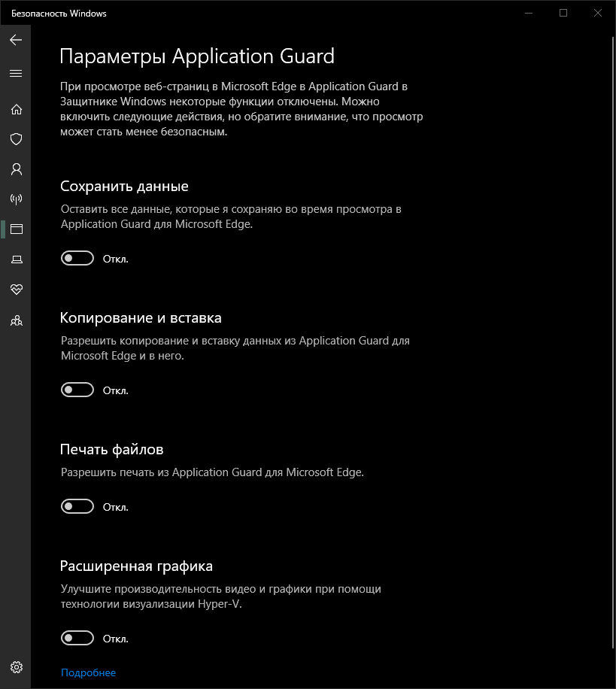The height and width of the screenshot is (689, 616).
Task: Click the Откл. label beside Сохранить данные
Action: point(114,258)
